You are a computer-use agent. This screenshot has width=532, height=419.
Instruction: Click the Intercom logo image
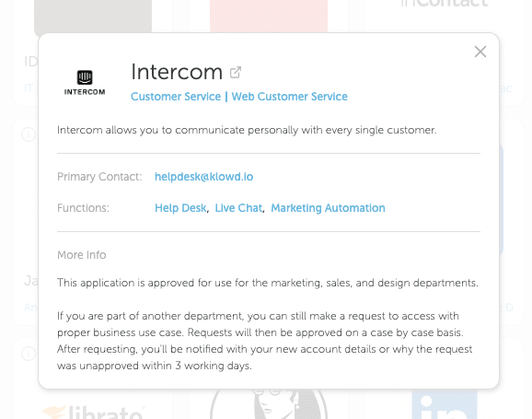coord(85,83)
